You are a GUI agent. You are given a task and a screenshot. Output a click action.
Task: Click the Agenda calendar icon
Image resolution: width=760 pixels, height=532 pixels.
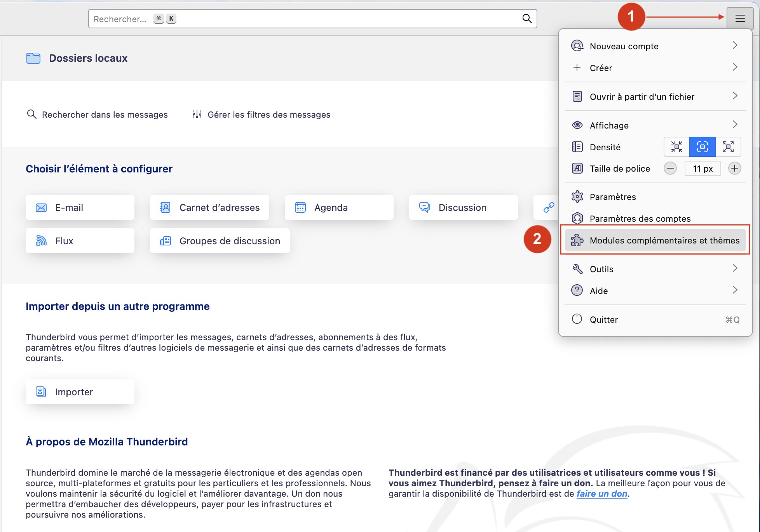pyautogui.click(x=300, y=208)
